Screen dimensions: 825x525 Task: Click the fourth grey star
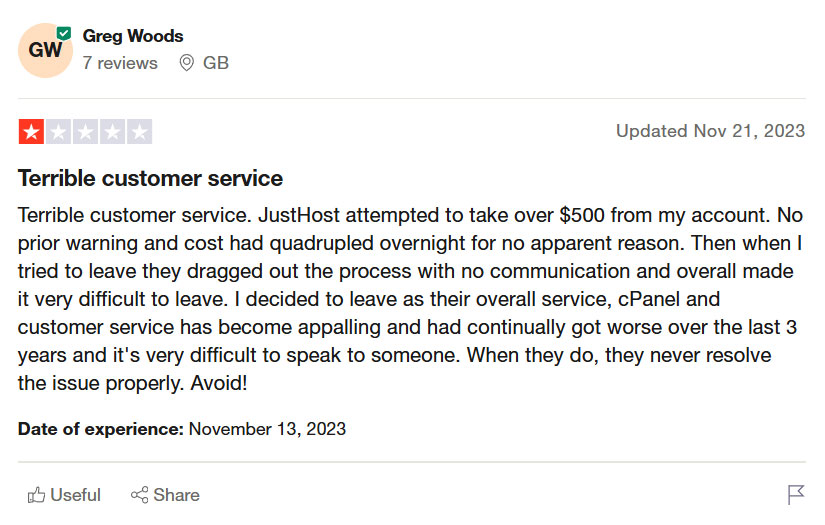click(113, 132)
